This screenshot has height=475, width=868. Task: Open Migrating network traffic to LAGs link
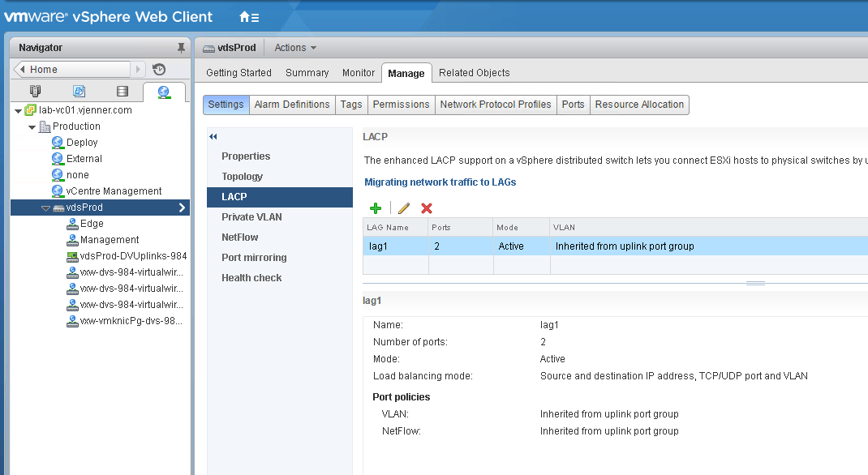(x=440, y=182)
